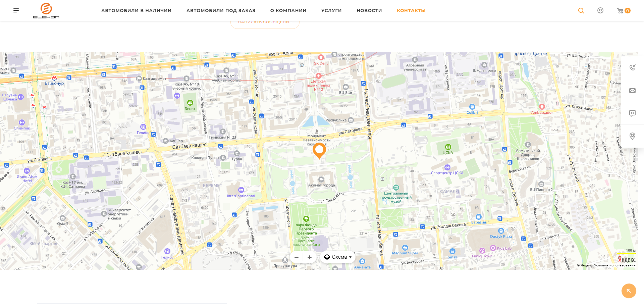Click the Funky Town marker
Image resolution: width=644 pixels, height=306 pixels.
(x=482, y=251)
